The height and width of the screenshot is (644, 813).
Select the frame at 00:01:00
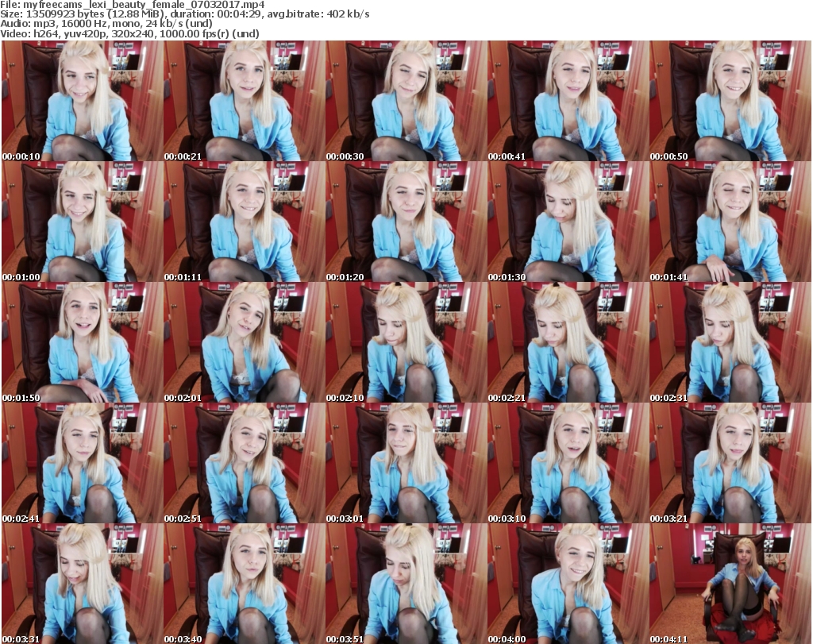pos(83,222)
